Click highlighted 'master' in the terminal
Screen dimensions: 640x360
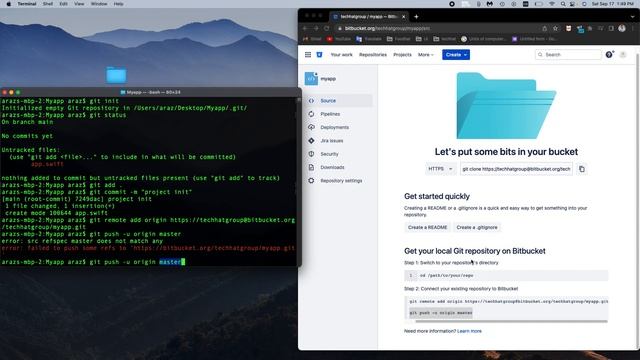point(170,262)
